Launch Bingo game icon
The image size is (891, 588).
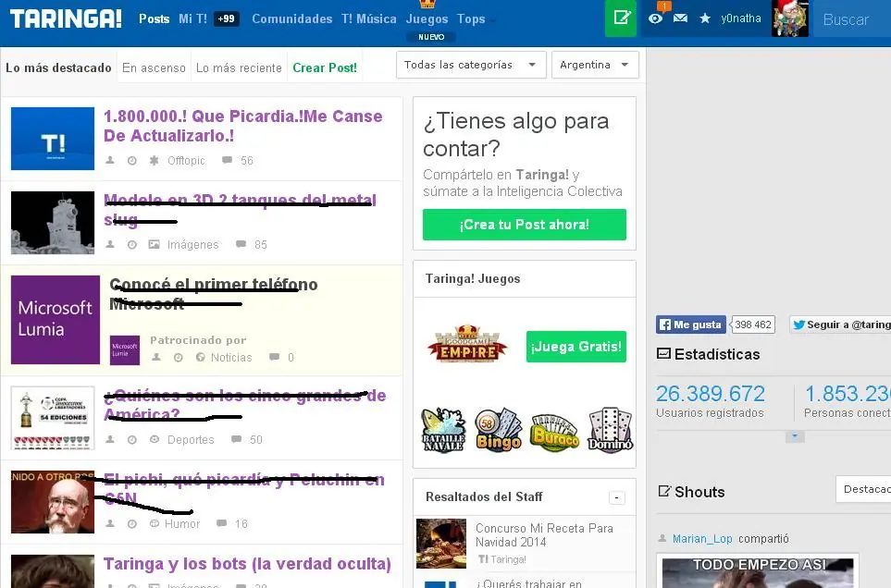[499, 430]
